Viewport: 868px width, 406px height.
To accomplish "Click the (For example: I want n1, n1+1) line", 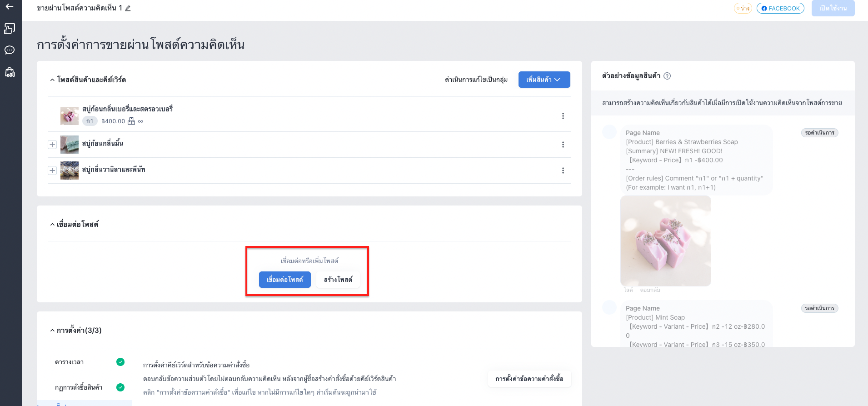I will [671, 187].
